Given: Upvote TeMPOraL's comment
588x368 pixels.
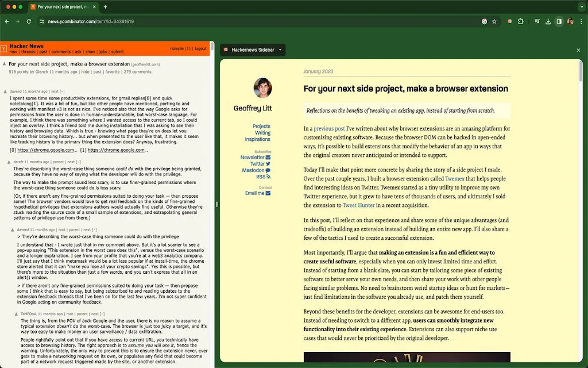Looking at the screenshot, I should click(16, 313).
